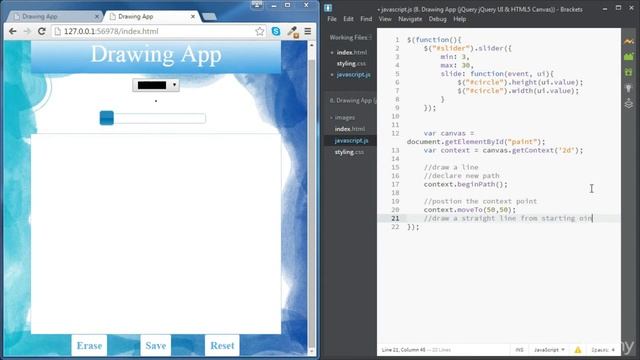Bookmark the page with the star icon

tap(260, 31)
